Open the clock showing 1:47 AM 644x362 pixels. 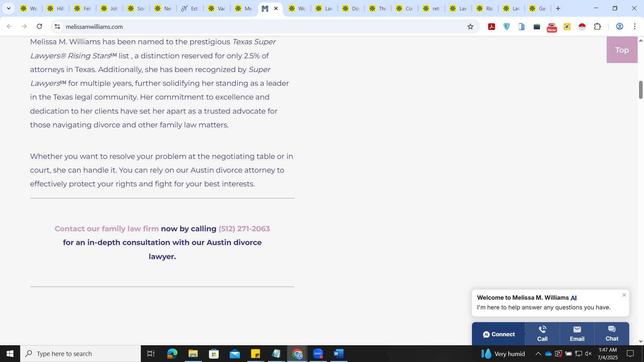click(607, 354)
